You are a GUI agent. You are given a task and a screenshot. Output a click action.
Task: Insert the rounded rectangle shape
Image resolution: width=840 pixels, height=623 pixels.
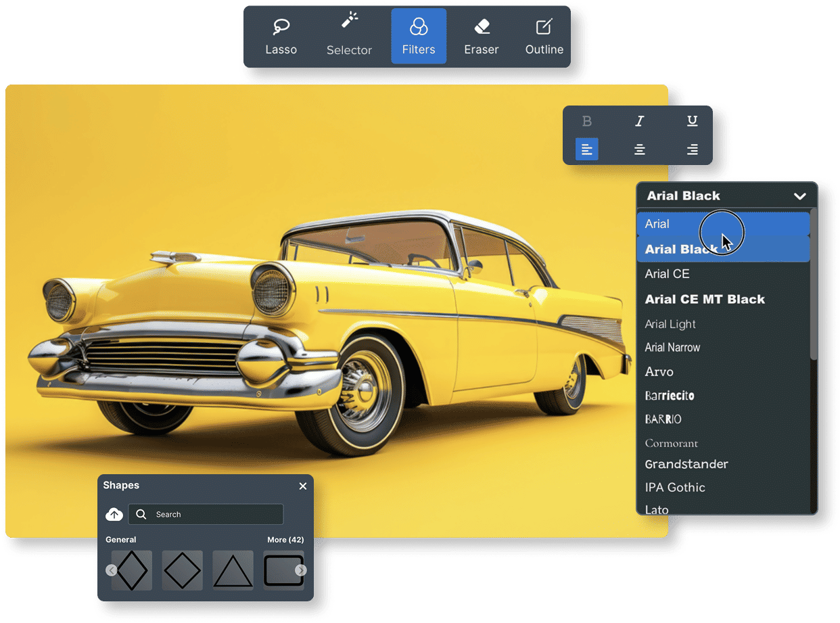tap(282, 570)
